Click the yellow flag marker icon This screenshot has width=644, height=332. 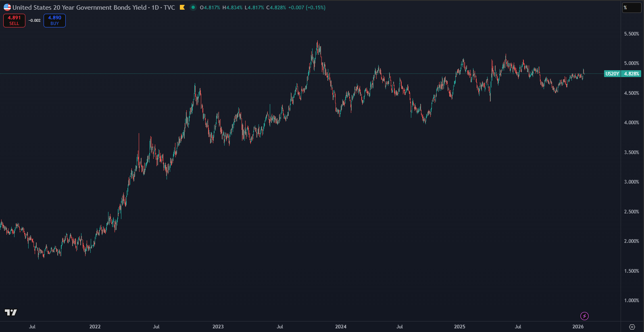click(182, 7)
